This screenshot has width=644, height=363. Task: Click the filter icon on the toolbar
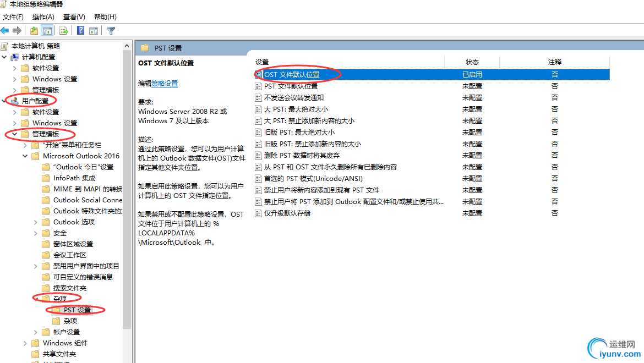[x=111, y=30]
